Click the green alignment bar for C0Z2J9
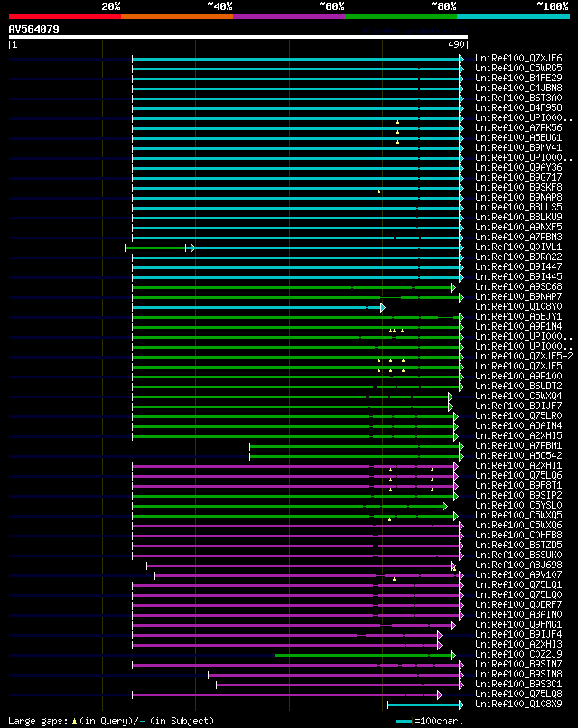This screenshot has height=728, width=578. (364, 656)
